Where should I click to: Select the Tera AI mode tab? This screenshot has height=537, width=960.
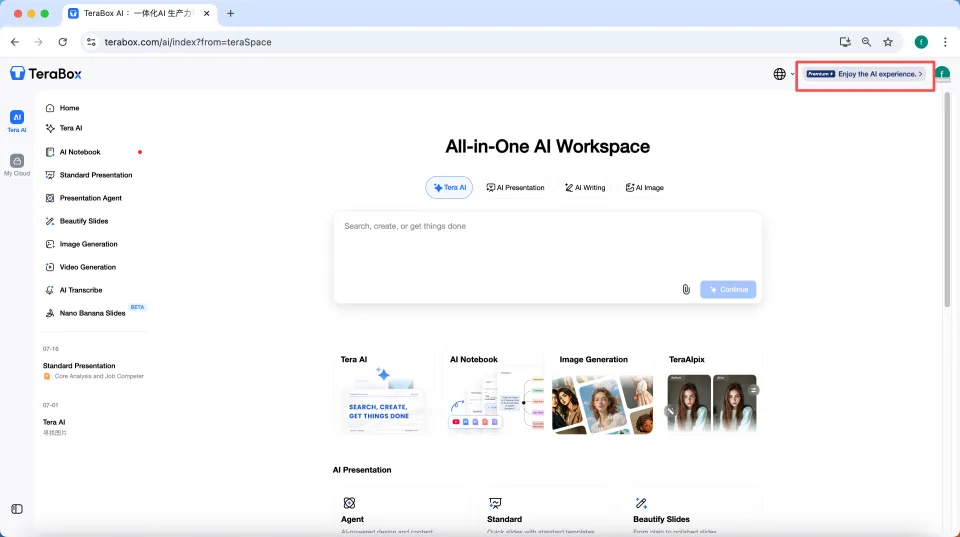coord(449,187)
